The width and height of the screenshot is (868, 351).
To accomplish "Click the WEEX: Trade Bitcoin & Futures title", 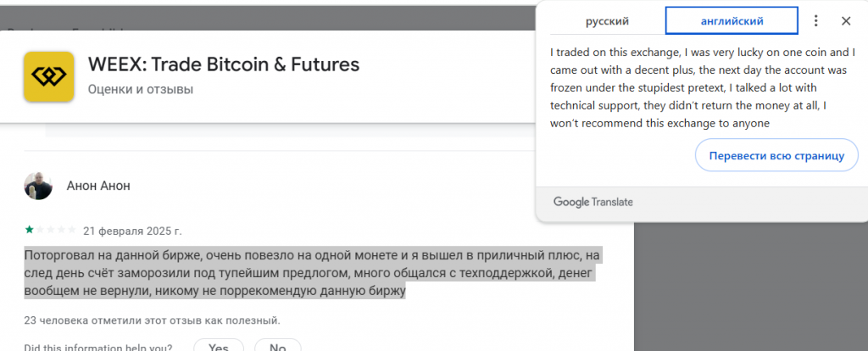I will coord(224,64).
